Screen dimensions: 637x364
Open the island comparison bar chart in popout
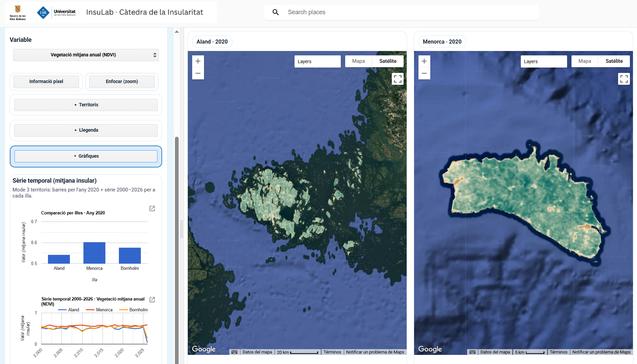(x=152, y=208)
